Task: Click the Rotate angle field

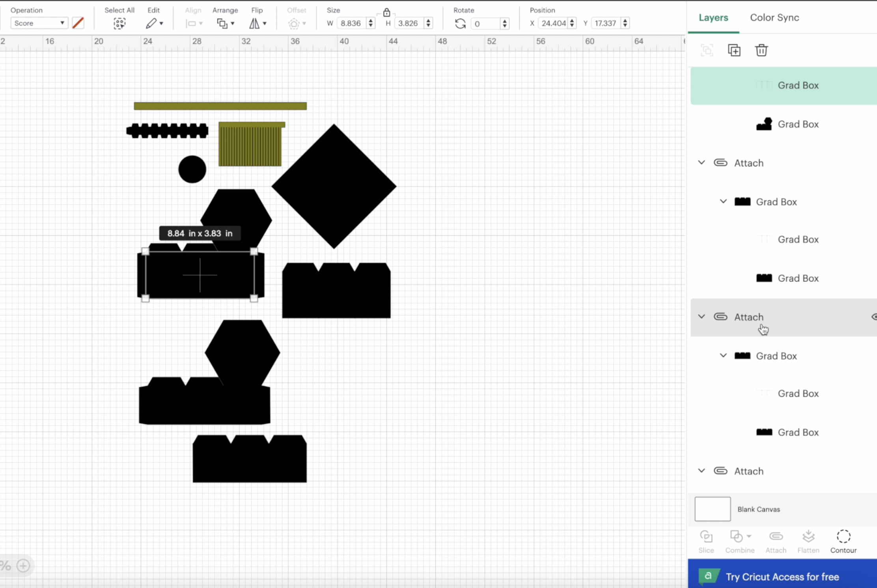Action: (x=485, y=24)
